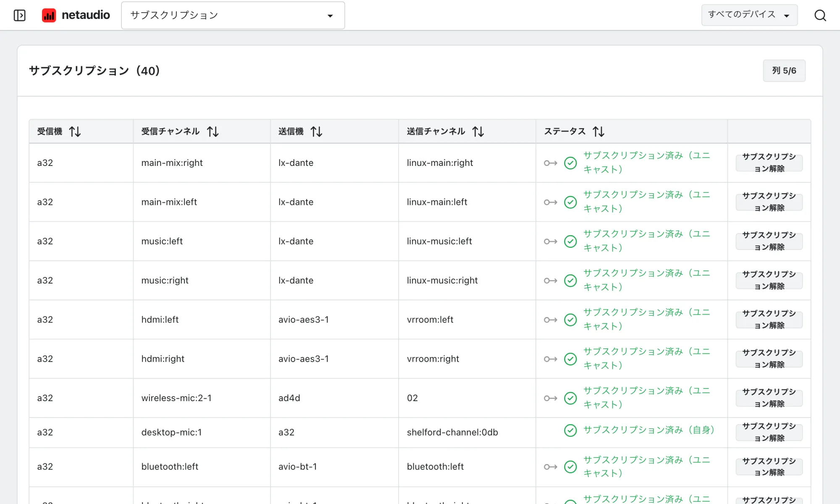840x504 pixels.
Task: Unsubscribe the main-mix:right channel
Action: point(769,163)
